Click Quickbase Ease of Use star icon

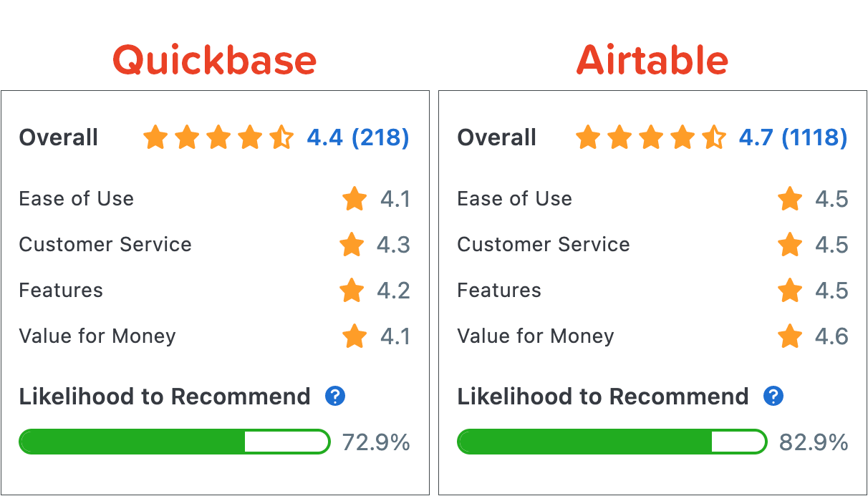coord(355,199)
